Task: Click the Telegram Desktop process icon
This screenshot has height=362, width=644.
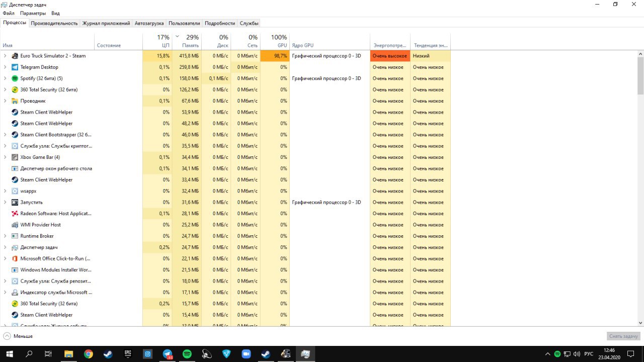Action: pyautogui.click(x=15, y=67)
